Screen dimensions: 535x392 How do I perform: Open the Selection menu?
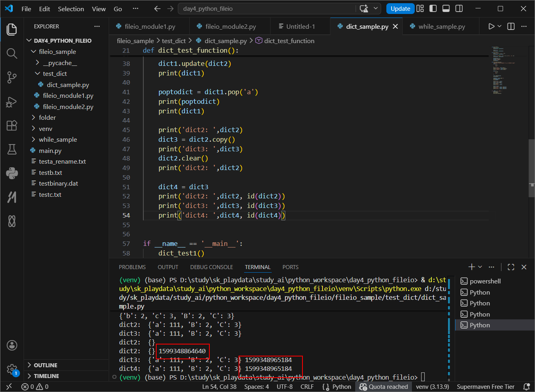(71, 9)
